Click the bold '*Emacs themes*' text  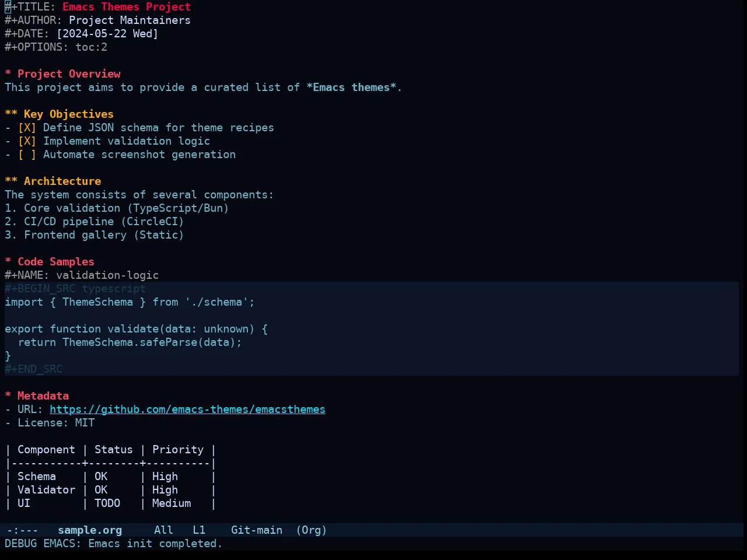[351, 87]
